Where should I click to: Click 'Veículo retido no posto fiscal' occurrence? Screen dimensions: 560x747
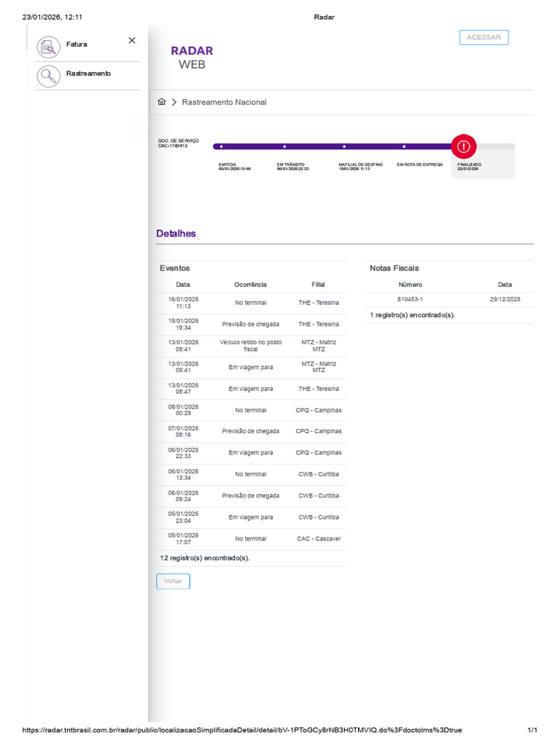[251, 345]
